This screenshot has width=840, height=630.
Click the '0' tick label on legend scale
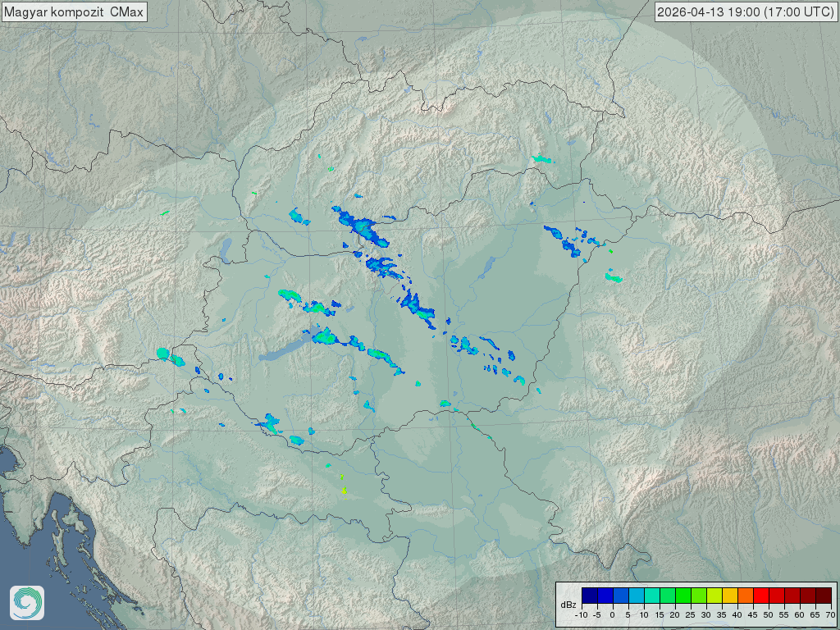613,614
